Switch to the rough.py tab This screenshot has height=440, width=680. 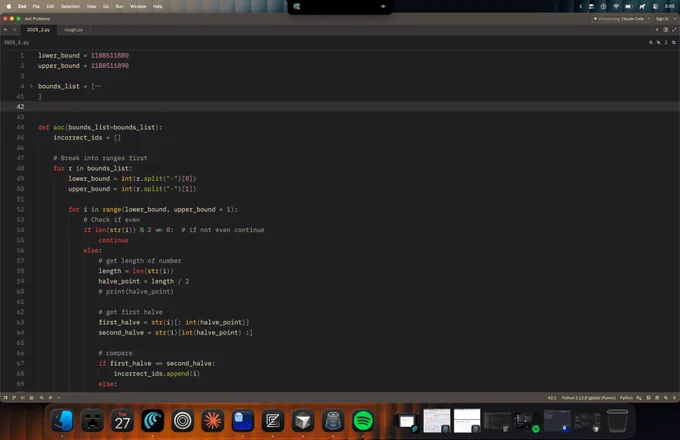tap(73, 30)
